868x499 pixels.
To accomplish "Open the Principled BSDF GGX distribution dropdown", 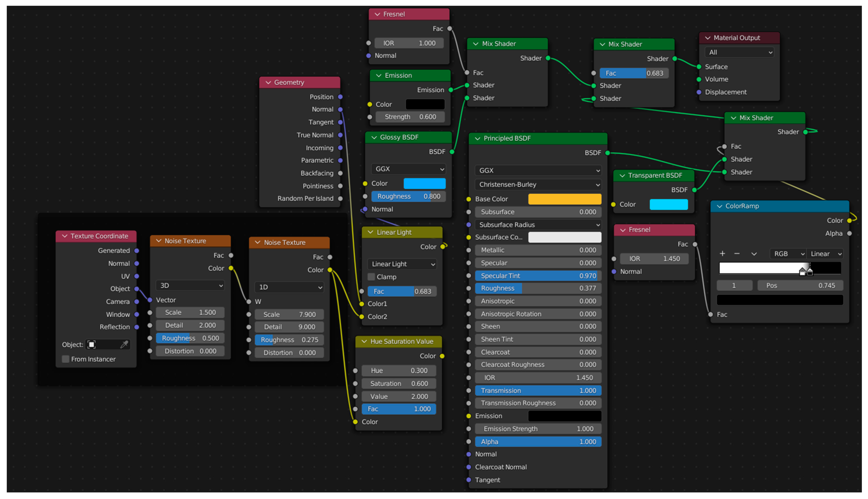I will [538, 171].
